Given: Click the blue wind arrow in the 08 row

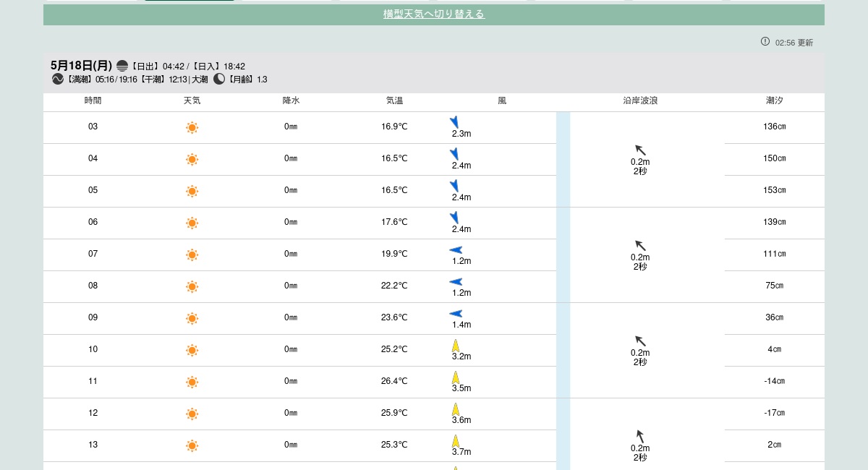Looking at the screenshot, I should (x=456, y=282).
